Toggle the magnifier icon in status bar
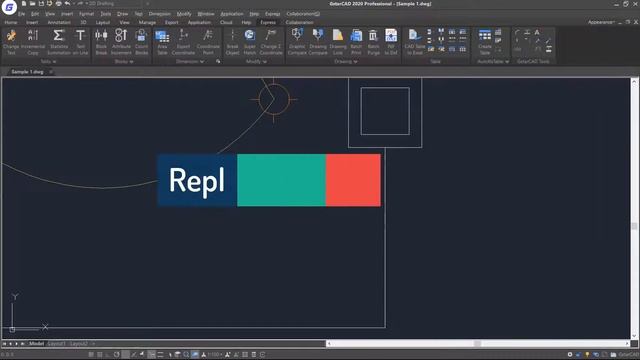 pos(186,355)
